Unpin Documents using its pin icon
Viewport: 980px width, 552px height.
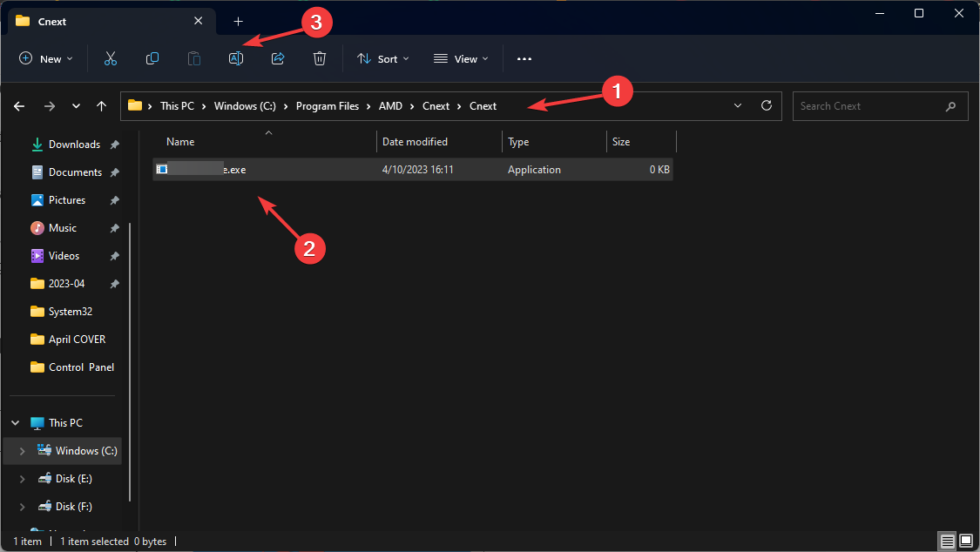114,172
